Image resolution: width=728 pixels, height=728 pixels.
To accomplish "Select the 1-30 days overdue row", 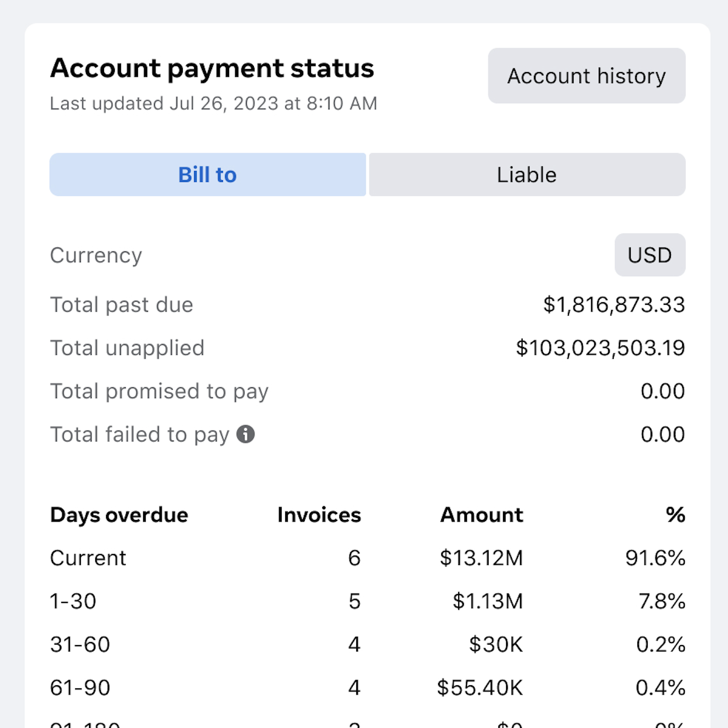I will (73, 601).
